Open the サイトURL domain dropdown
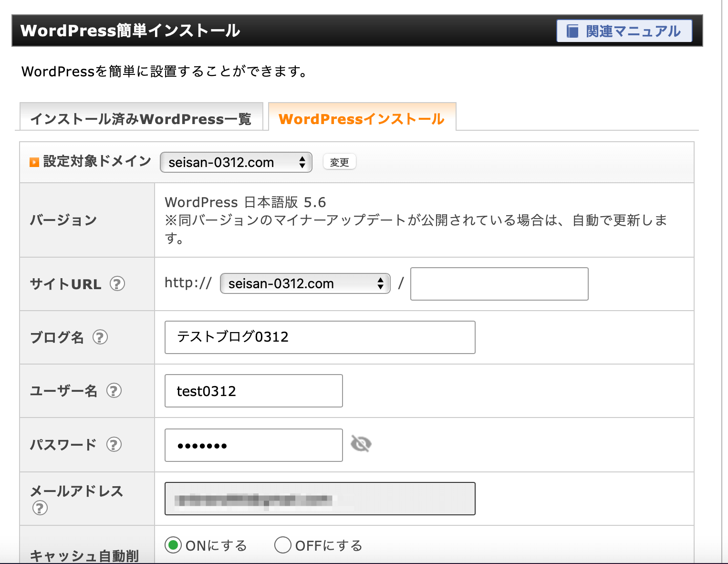This screenshot has height=564, width=728. 305,283
